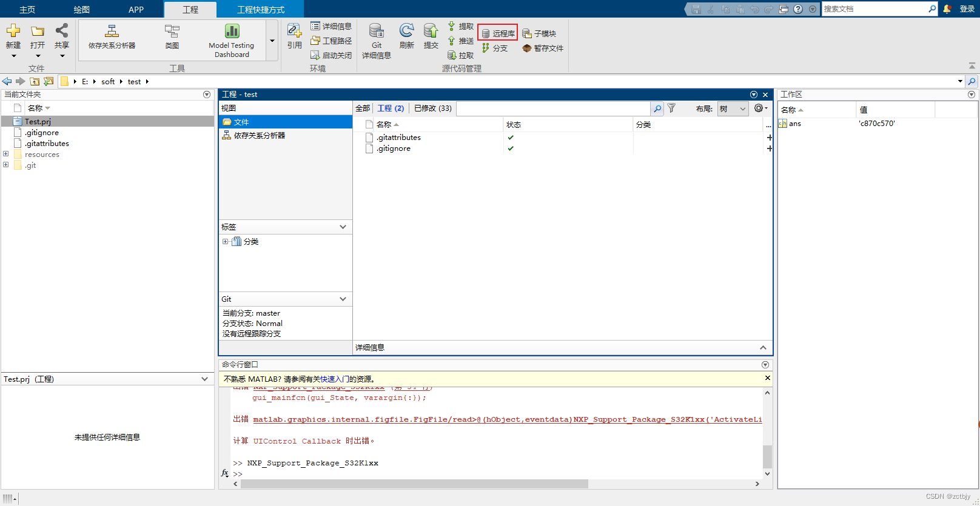Select the 文件 view in project panel

pyautogui.click(x=285, y=122)
